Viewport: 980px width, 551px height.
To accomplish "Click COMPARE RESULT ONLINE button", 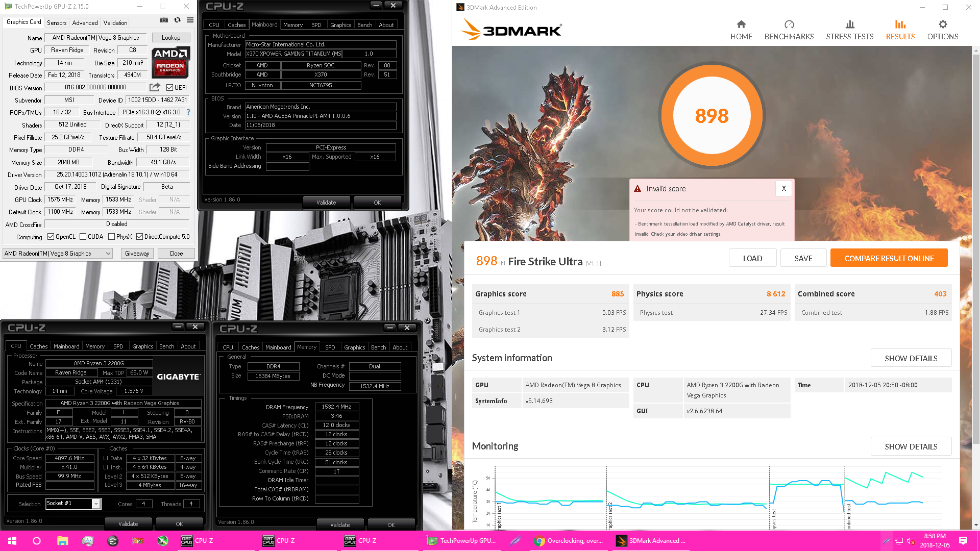I will point(889,258).
